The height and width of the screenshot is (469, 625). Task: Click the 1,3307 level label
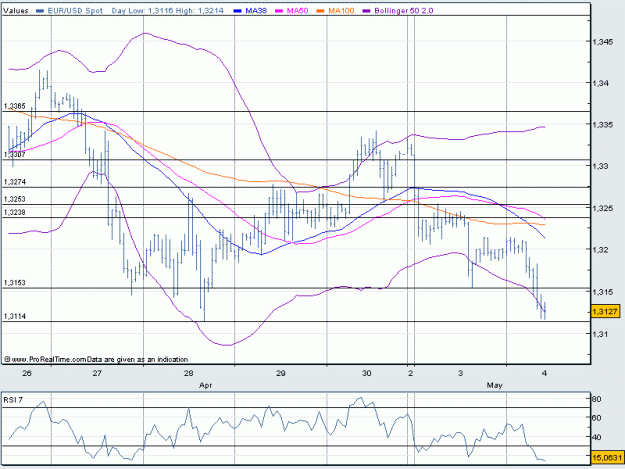(x=15, y=154)
